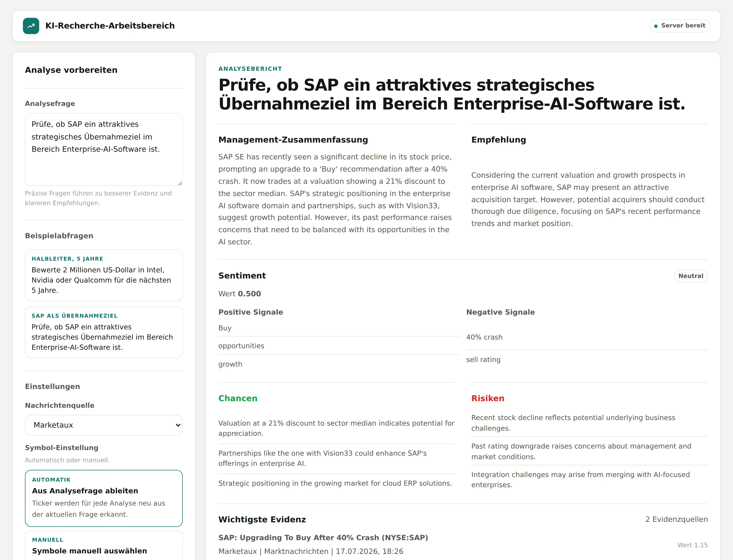The height and width of the screenshot is (560, 733).
Task: Click the Symbol-Einstellung label
Action: pos(62,448)
